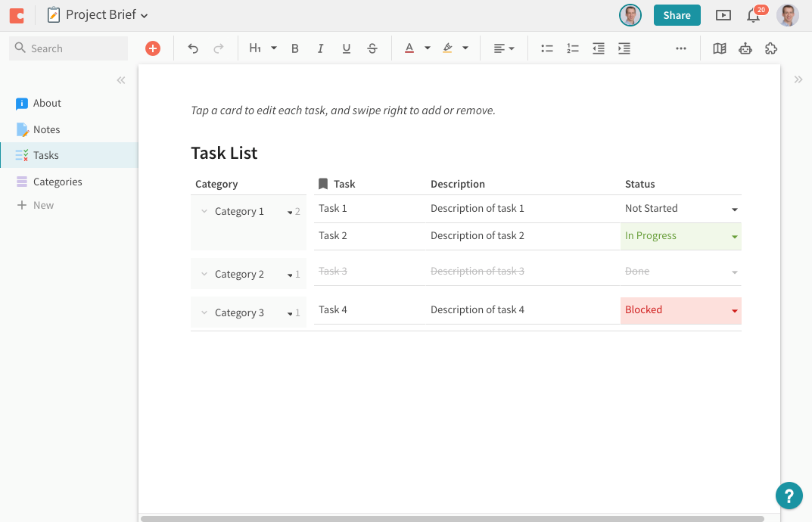Click the undo arrow in toolbar
The width and height of the screenshot is (812, 522).
[193, 48]
